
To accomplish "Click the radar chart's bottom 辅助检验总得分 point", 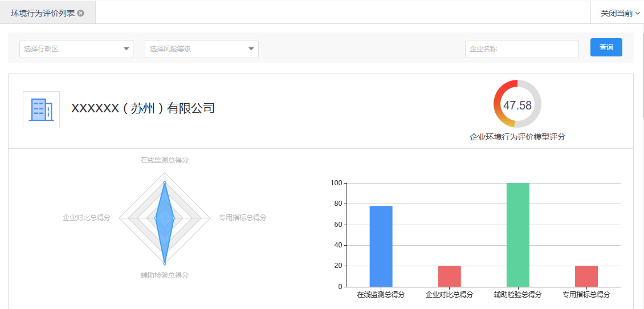I will [x=165, y=263].
